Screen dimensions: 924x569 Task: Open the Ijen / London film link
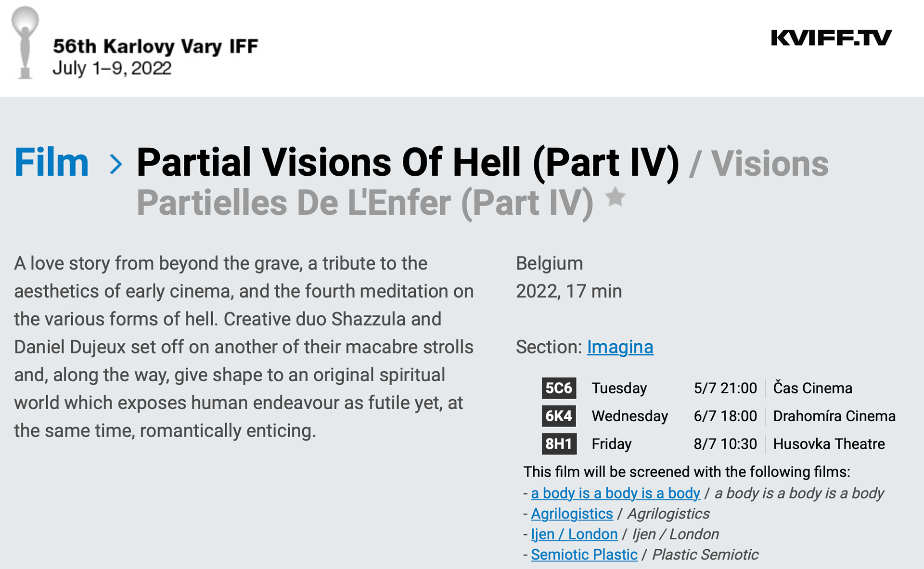pyautogui.click(x=574, y=534)
